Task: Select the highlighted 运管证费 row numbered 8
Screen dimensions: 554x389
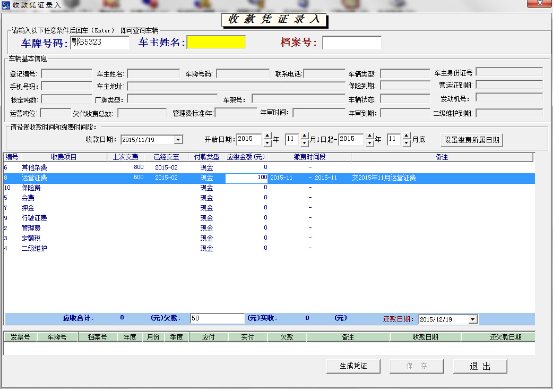Action: [269, 178]
